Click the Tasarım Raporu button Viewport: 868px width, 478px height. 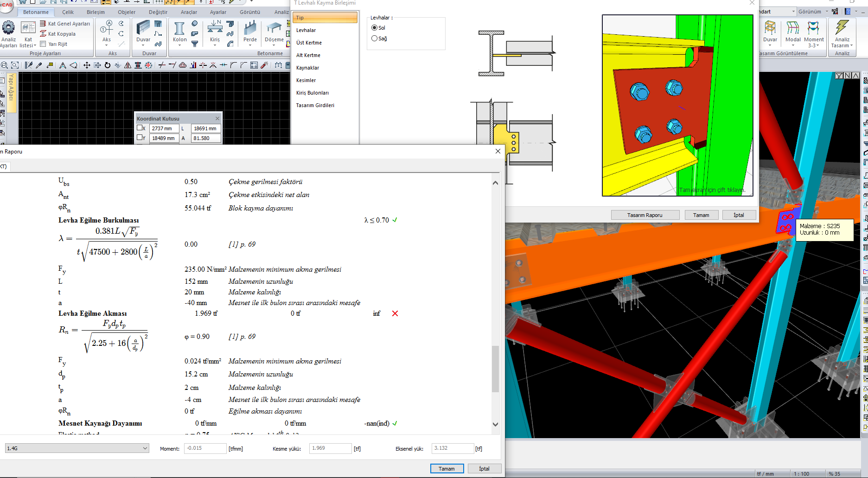coord(645,215)
